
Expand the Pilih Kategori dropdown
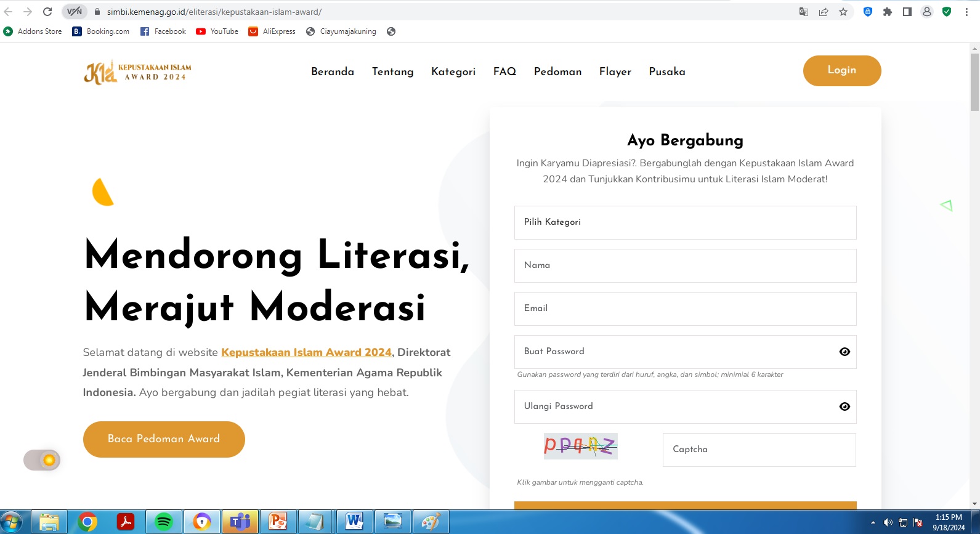(x=685, y=222)
